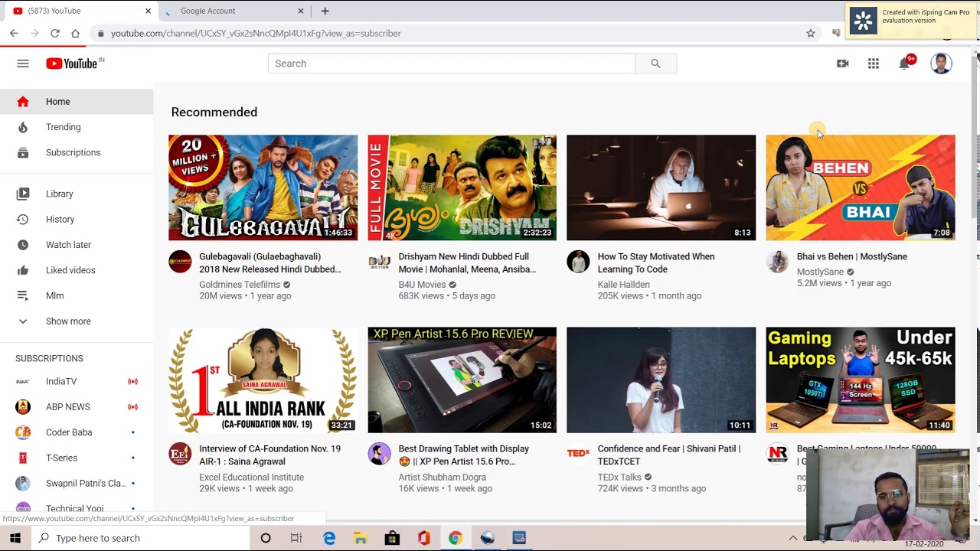Play the Gulebagavali video thumbnail
The height and width of the screenshot is (551, 980).
263,187
